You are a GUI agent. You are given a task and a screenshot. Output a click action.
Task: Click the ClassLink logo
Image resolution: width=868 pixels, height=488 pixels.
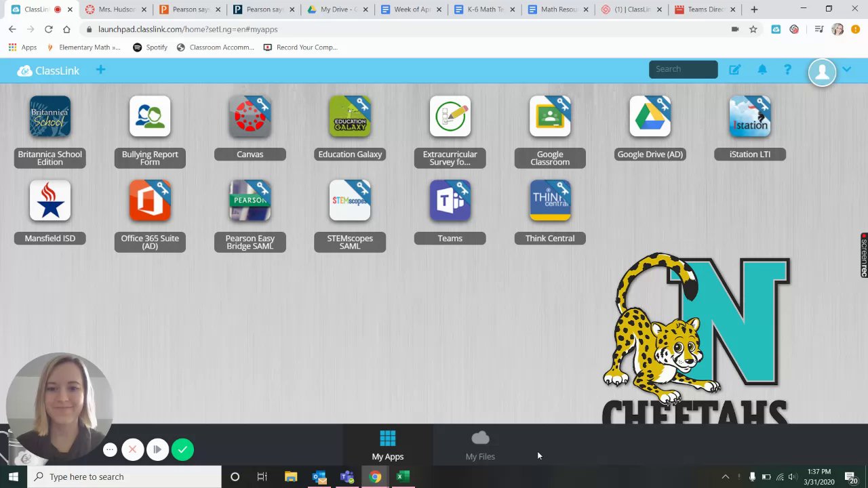tap(48, 70)
